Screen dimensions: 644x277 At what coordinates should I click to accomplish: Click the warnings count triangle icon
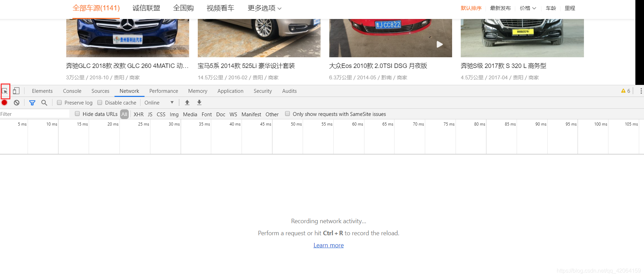[623, 91]
